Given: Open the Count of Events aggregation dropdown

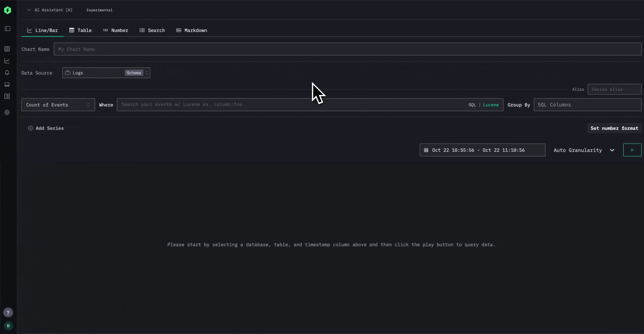Looking at the screenshot, I should (58, 105).
